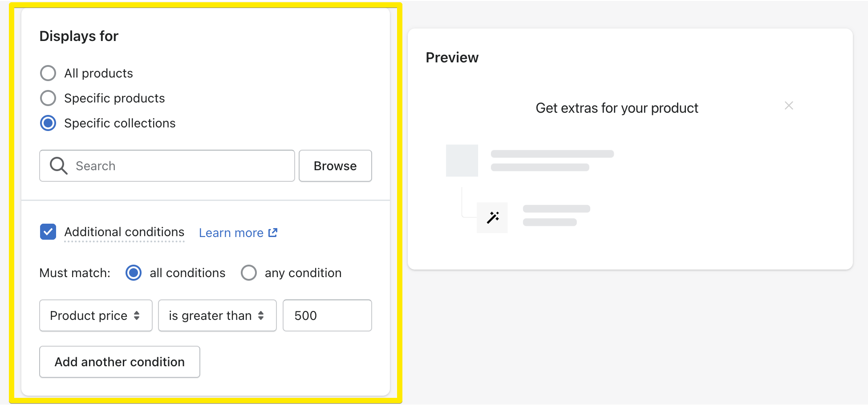Click the magic wand icon in preview
Screen dimensions: 868x405
click(493, 217)
